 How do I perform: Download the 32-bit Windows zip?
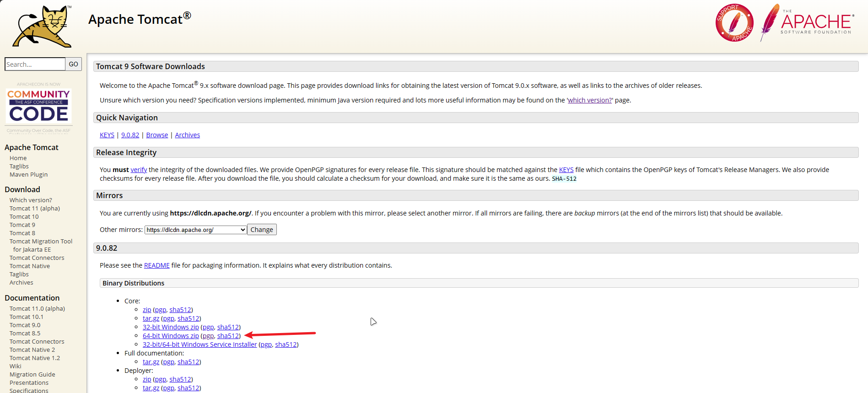171,327
